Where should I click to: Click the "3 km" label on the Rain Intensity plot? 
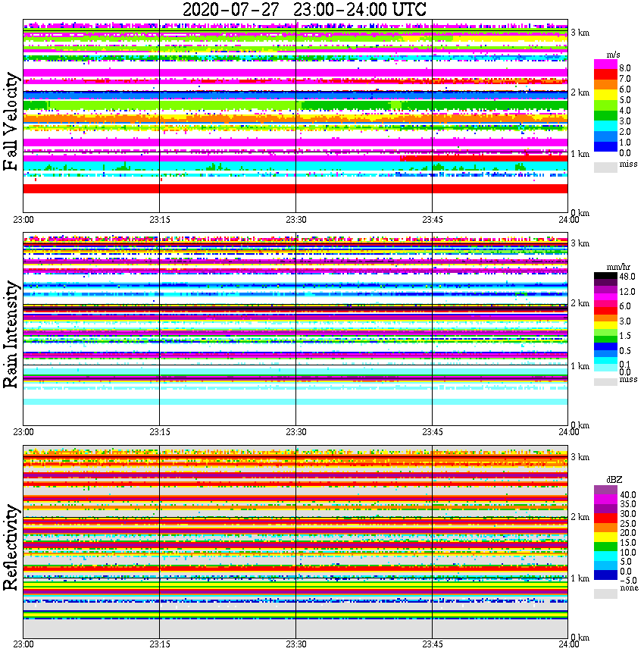tap(580, 244)
